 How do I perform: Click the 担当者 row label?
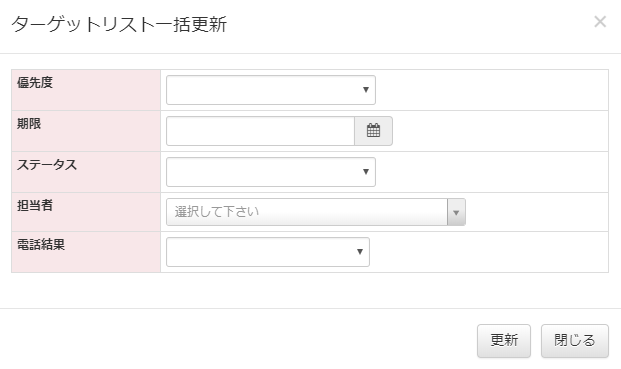point(35,205)
